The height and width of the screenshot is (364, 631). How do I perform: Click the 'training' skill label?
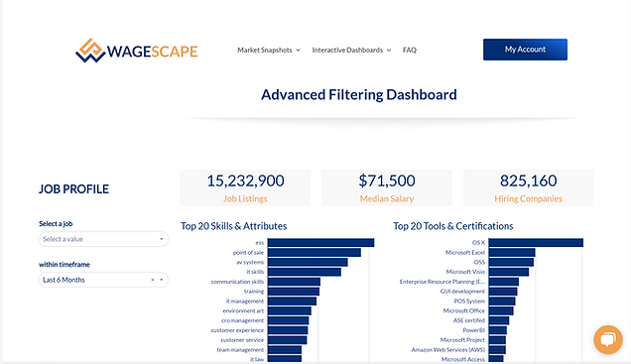coord(254,292)
